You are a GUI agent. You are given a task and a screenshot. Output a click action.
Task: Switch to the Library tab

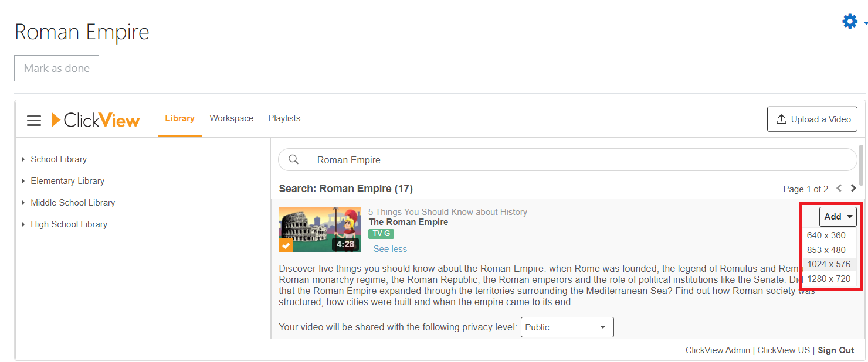pos(179,118)
